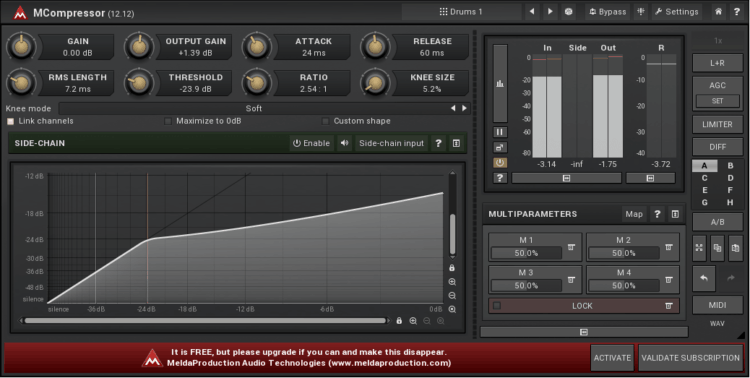750x378 pixels.
Task: Select preset slot F
Action: point(730,190)
